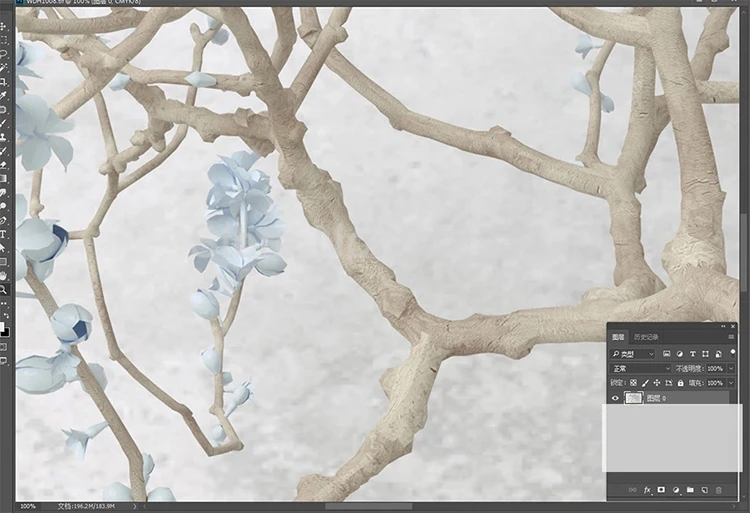750x523 pixels.
Task: Select the History Brush tool
Action: coord(3,151)
